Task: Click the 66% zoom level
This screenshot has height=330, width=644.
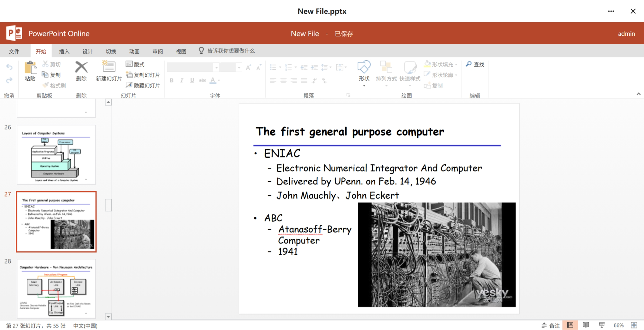Action: pos(619,325)
